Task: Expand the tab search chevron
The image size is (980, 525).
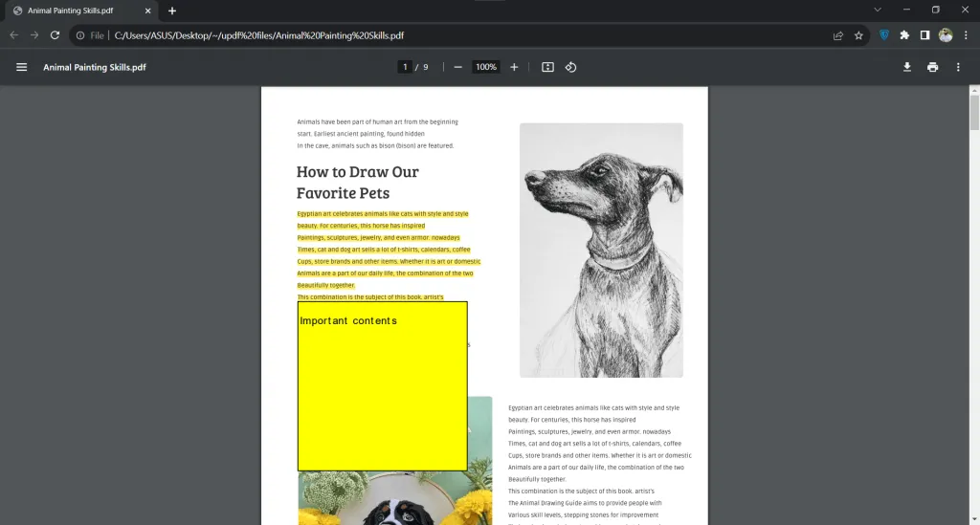Action: coord(878,10)
